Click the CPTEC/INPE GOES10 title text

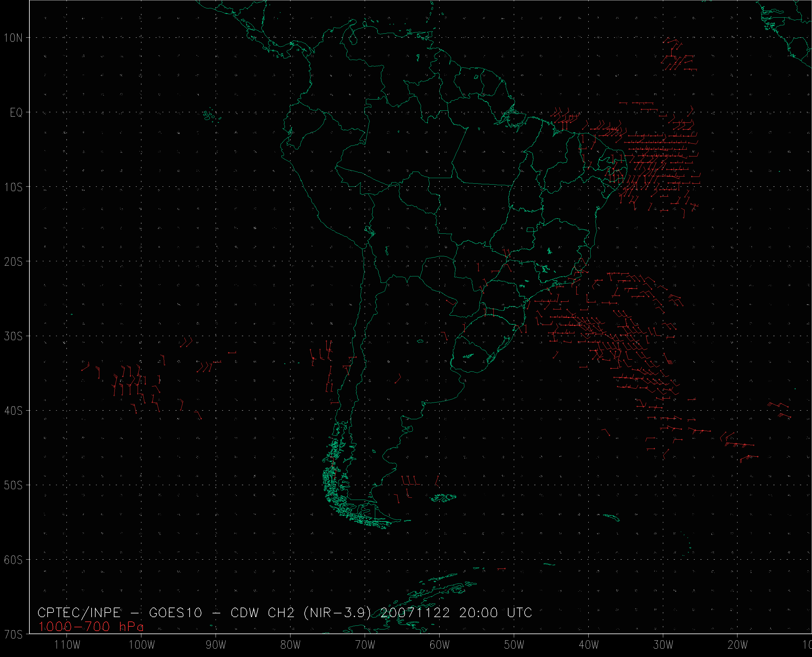click(285, 613)
